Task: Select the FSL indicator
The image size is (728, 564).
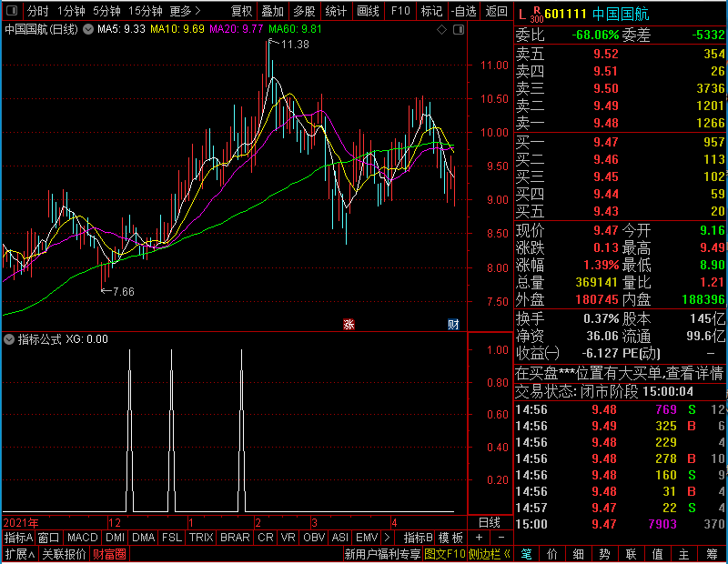Action: tap(172, 538)
